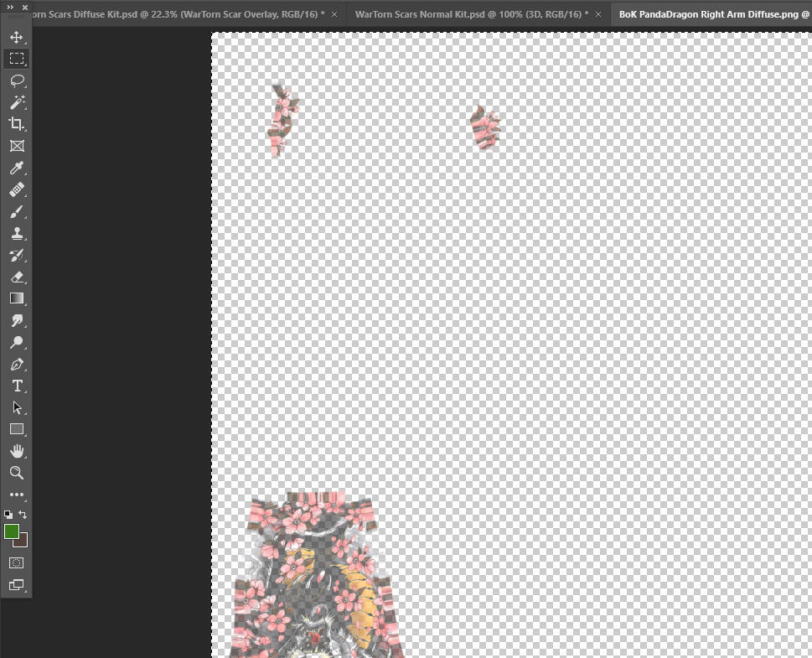Select the Eraser tool
The width and height of the screenshot is (812, 658).
click(17, 277)
